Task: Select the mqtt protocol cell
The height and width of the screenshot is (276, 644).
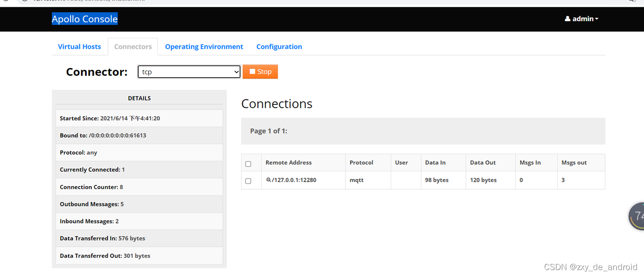Action: (368, 180)
